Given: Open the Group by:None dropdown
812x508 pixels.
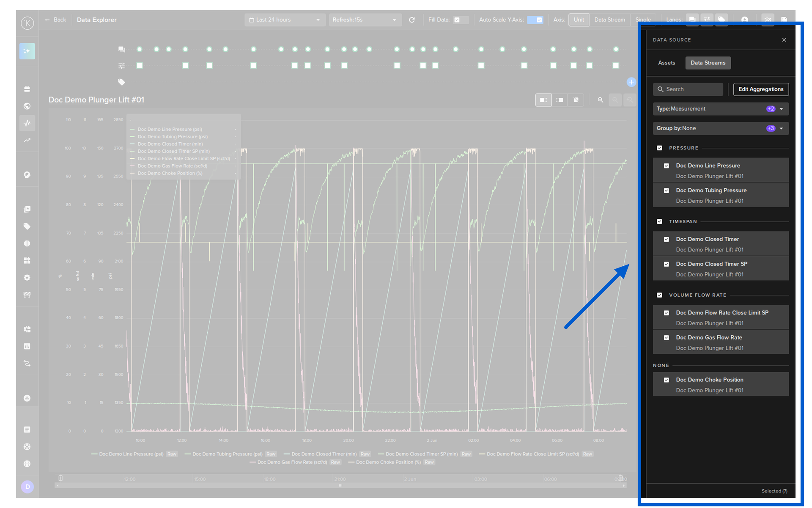Looking at the screenshot, I should tap(721, 128).
